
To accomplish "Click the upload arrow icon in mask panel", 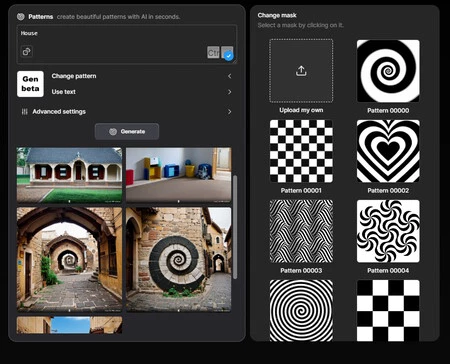I will tap(301, 71).
